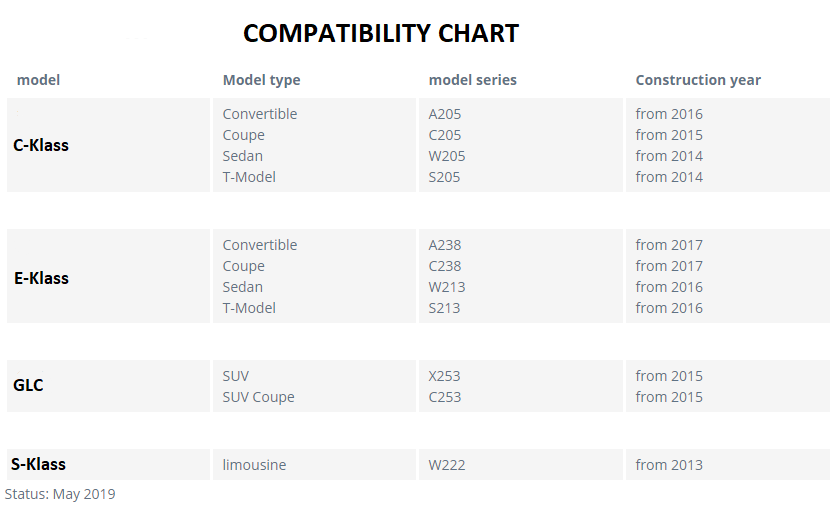Viewport: 840px width, 509px height.
Task: Click the W222 series entry
Action: [x=447, y=465]
